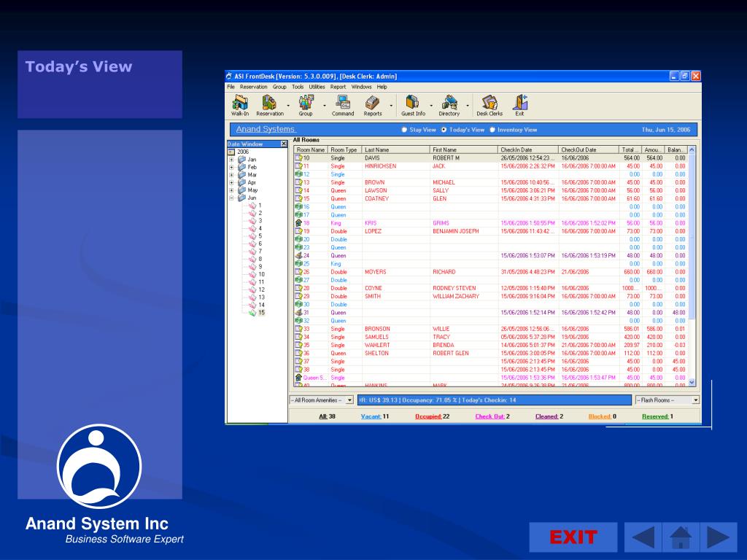747x560 pixels.
Task: Open the Flash Rooms dropdown
Action: (695, 400)
